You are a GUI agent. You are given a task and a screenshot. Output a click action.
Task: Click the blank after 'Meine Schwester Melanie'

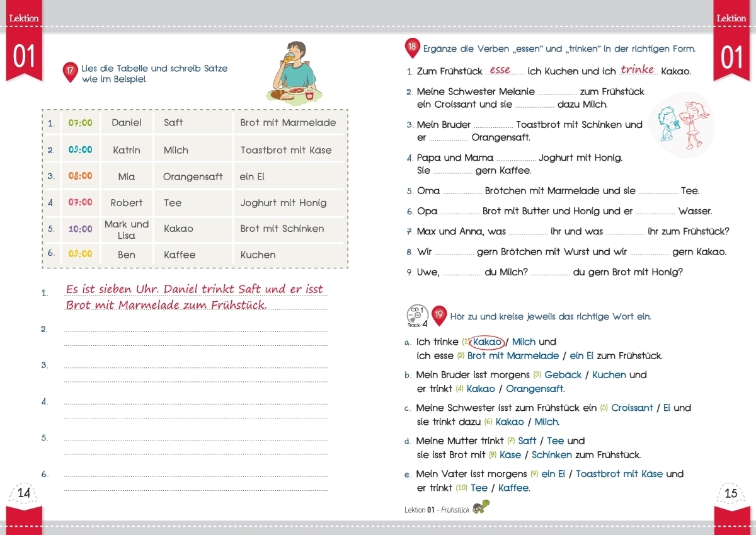coord(557,92)
